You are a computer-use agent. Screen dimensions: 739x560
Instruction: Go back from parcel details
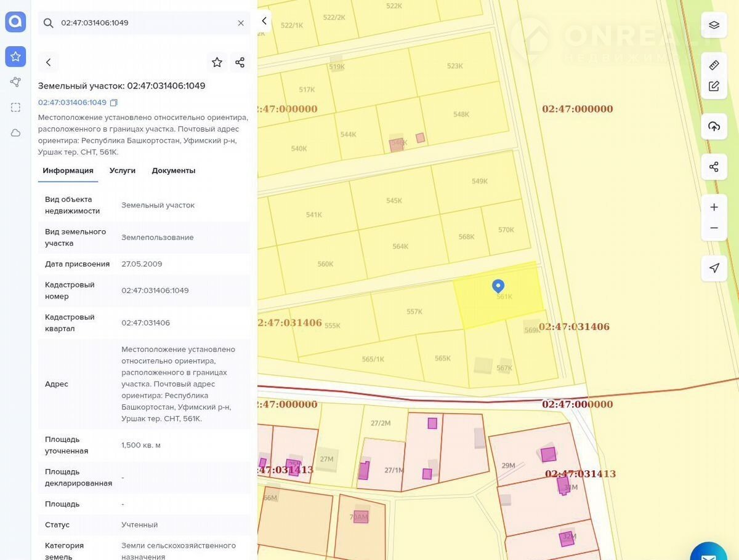click(49, 62)
